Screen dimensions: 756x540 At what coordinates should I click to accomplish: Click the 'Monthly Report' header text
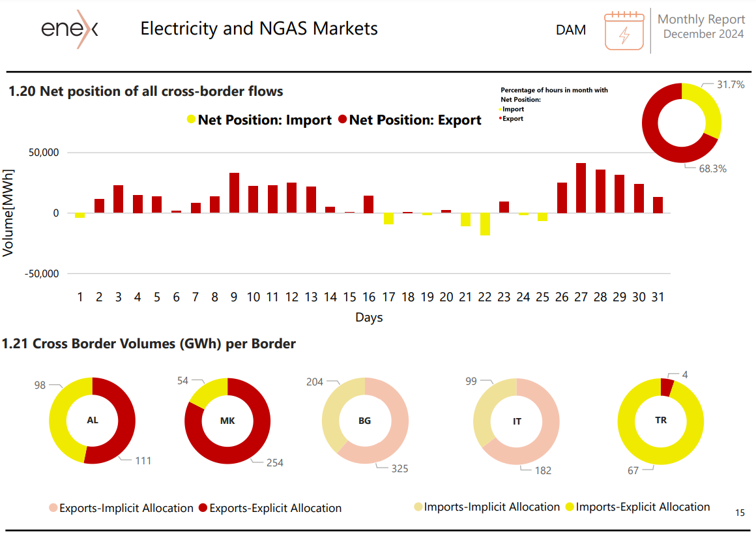click(x=701, y=20)
